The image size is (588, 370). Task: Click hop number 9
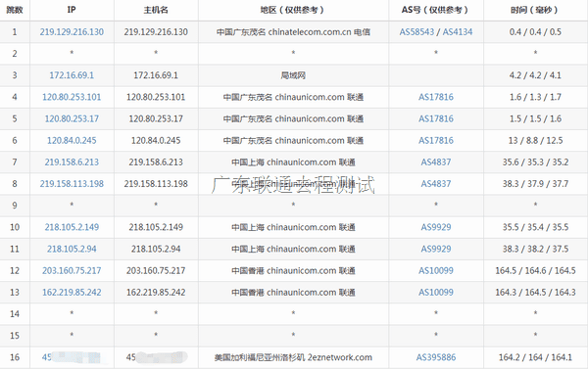tap(15, 206)
